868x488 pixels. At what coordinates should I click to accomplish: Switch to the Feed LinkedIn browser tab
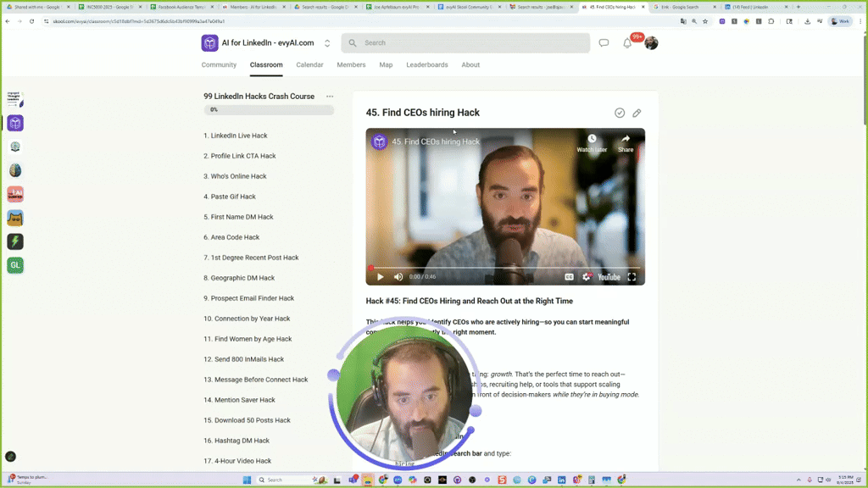tap(755, 7)
